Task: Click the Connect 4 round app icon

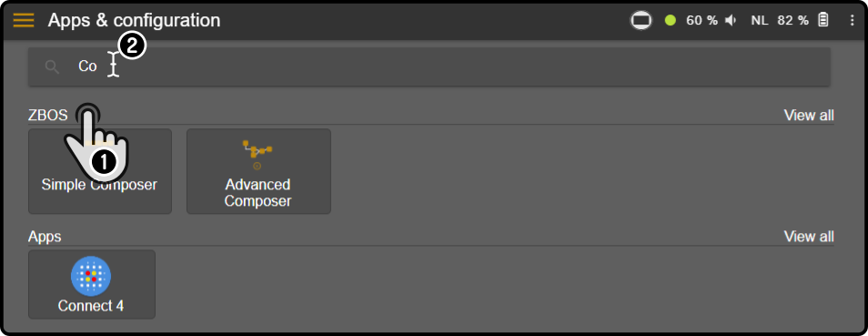Action: coord(91,276)
